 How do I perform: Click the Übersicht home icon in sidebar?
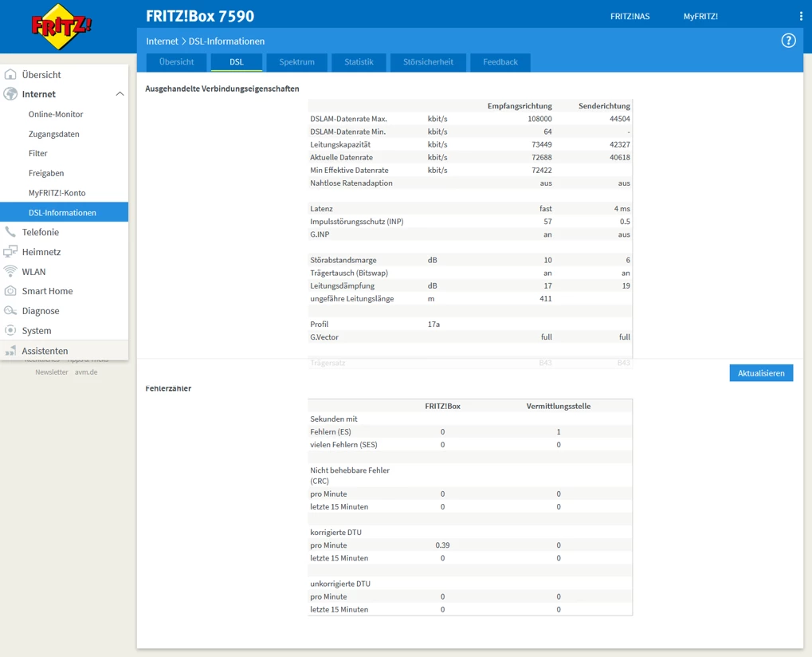[10, 74]
